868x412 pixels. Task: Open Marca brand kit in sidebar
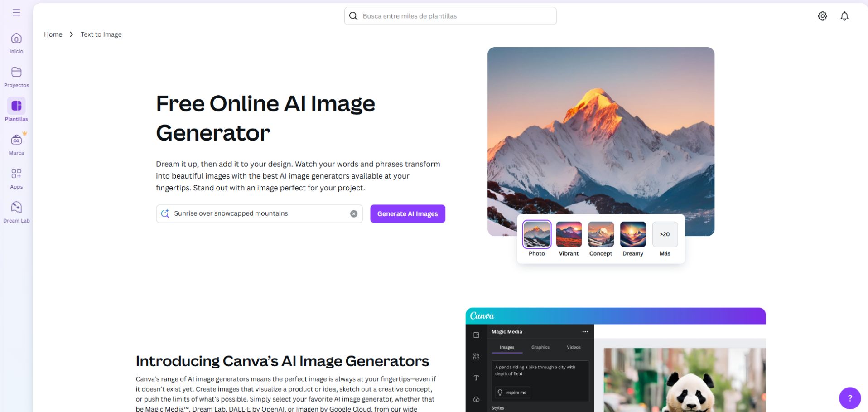coord(16,145)
